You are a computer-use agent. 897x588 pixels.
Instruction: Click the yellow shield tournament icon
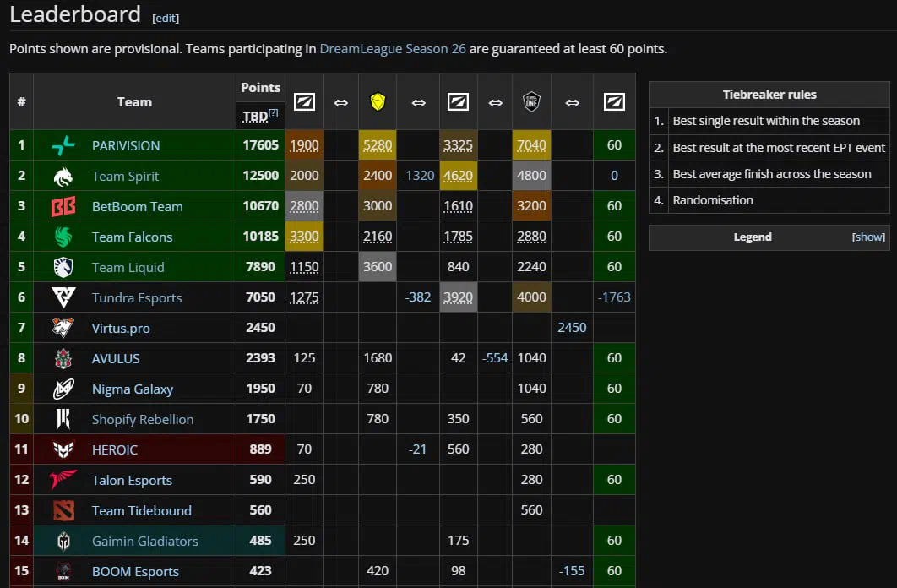click(x=378, y=102)
